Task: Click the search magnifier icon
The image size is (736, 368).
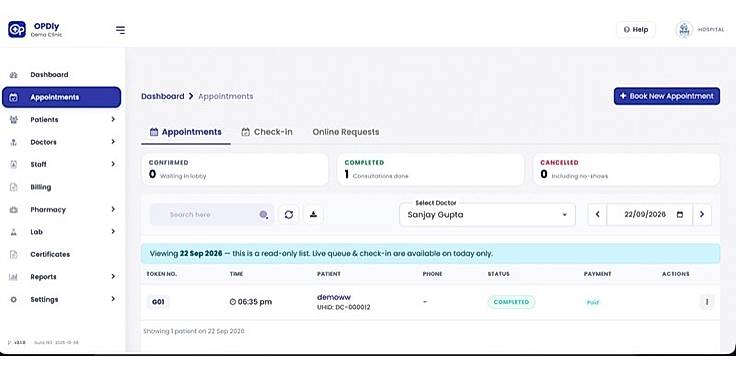Action: pos(264,215)
